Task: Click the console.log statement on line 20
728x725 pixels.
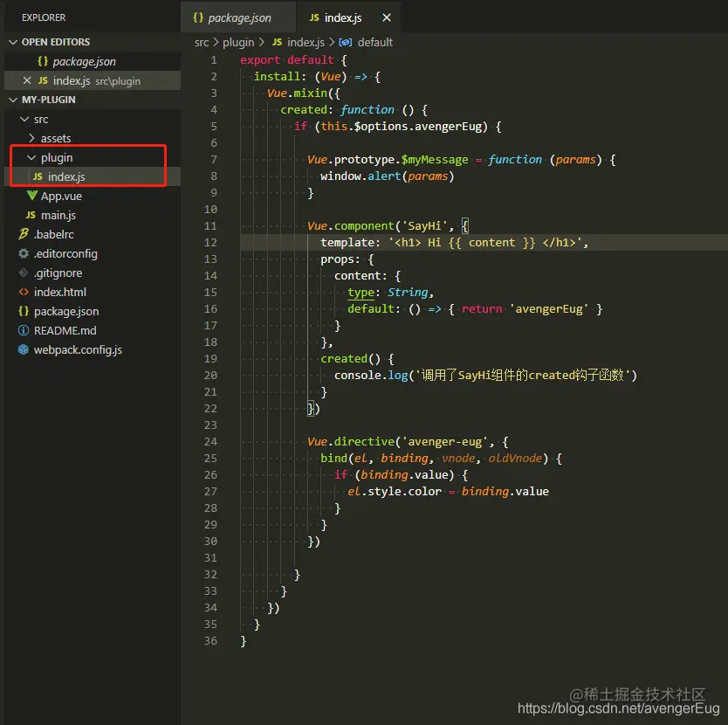Action: click(x=485, y=375)
